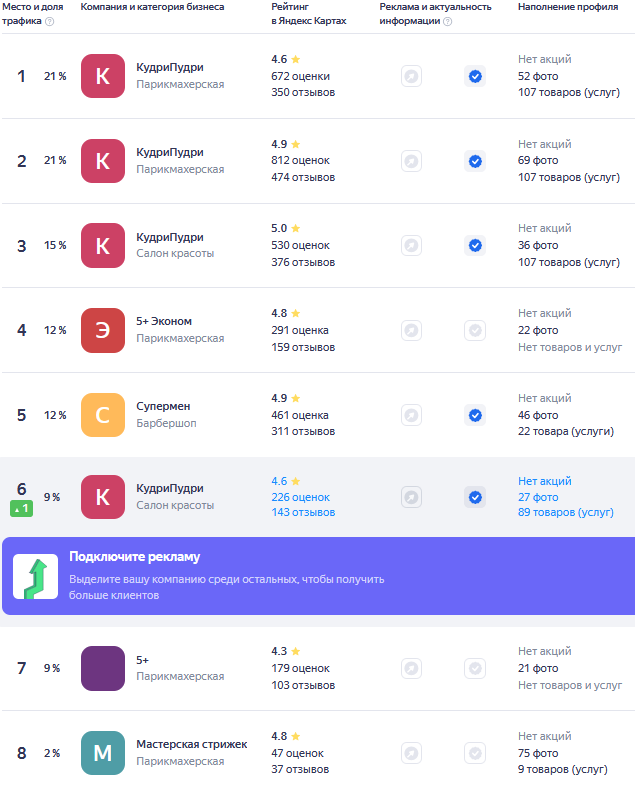Open the "89 товаров (услуг)" link
The width and height of the screenshot is (635, 795).
pyautogui.click(x=566, y=512)
